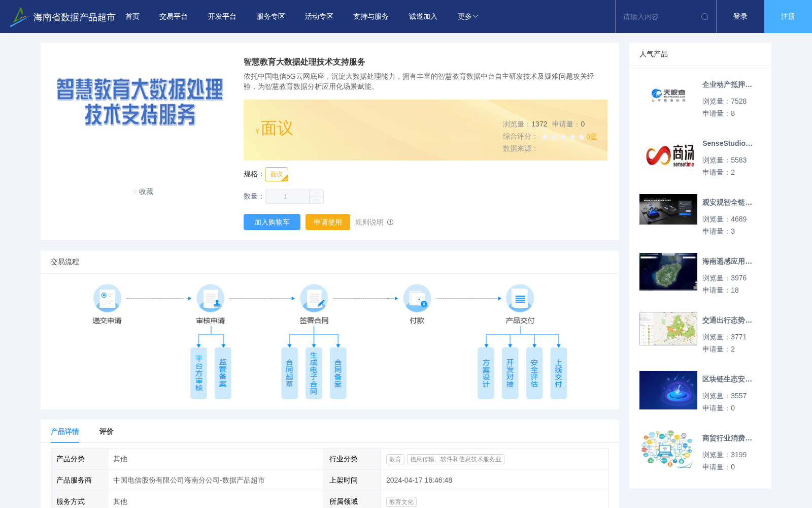Open the 支持与服务 menu item
Viewport: 812px width, 508px height.
click(371, 17)
